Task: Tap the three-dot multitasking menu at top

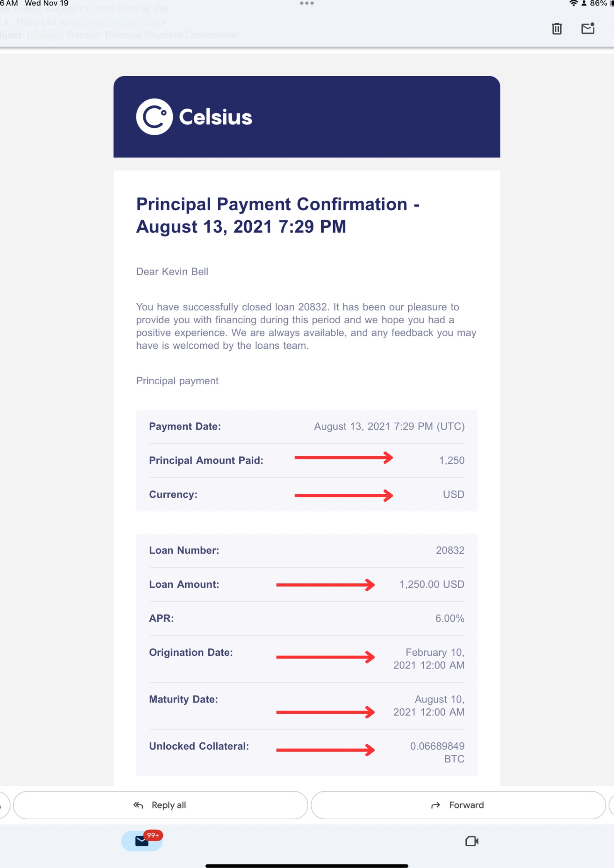Action: click(x=307, y=3)
